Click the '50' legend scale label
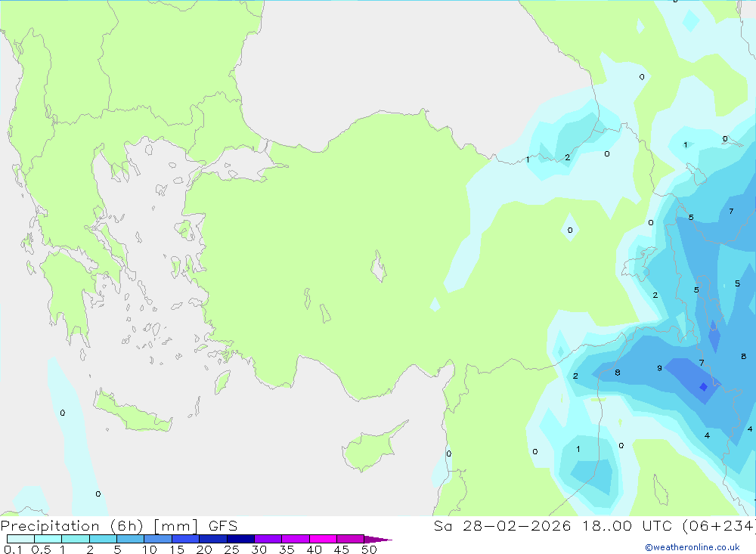The width and height of the screenshot is (756, 554). 369,549
